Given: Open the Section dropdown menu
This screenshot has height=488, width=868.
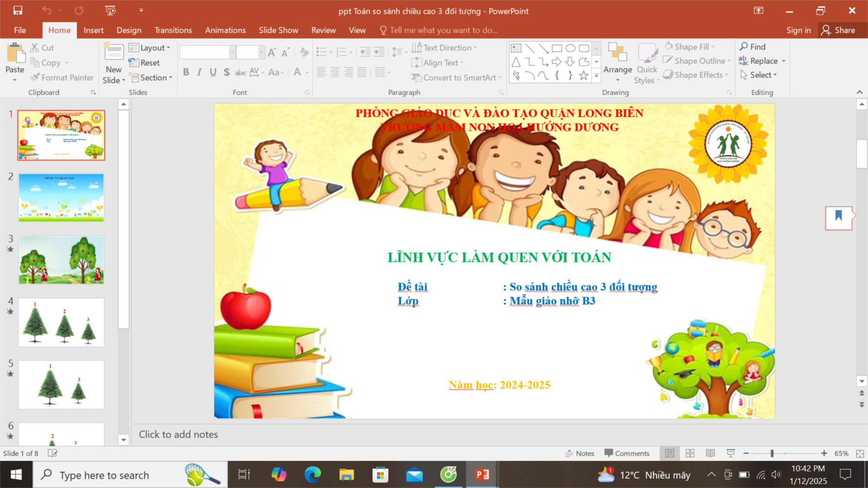Looking at the screenshot, I should click(151, 78).
